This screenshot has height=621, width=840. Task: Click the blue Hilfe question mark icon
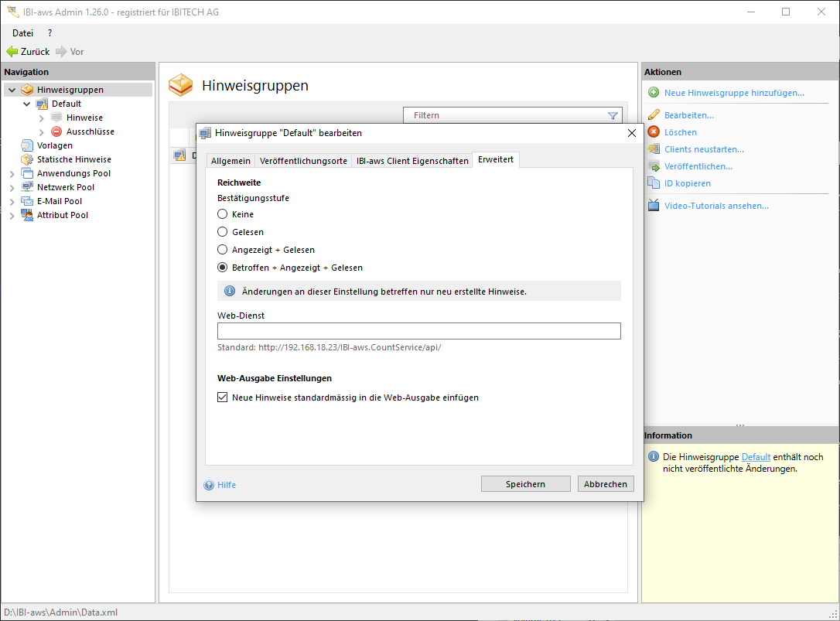(209, 485)
